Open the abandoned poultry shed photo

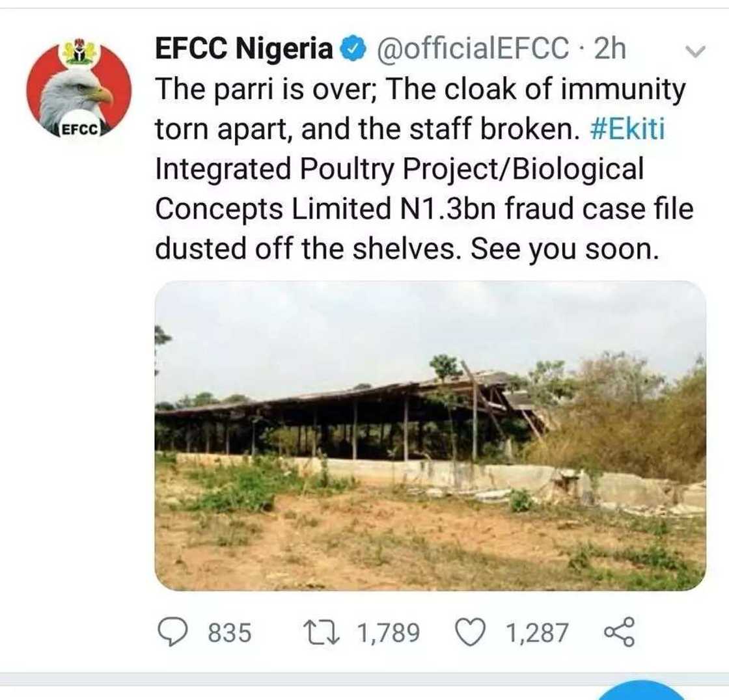pyautogui.click(x=430, y=436)
